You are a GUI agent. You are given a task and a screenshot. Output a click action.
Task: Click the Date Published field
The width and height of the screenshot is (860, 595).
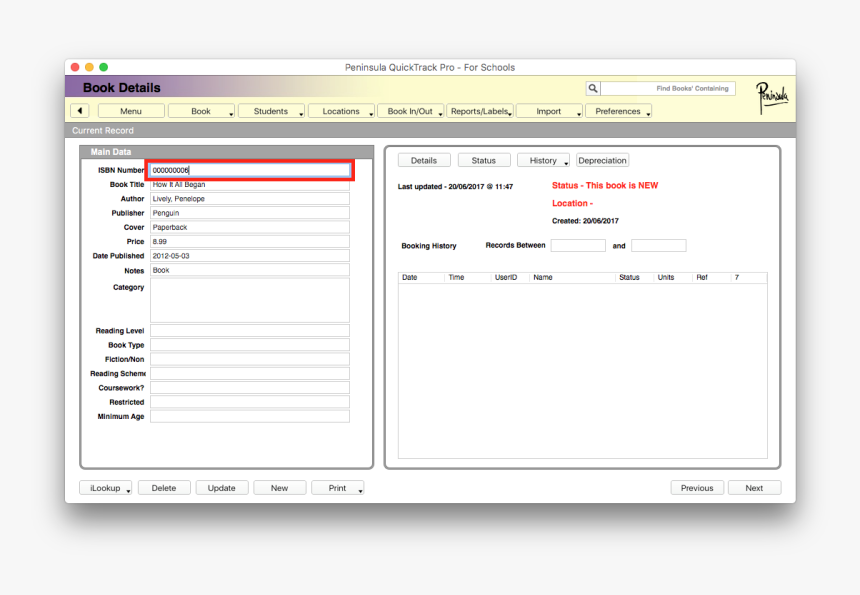click(250, 256)
